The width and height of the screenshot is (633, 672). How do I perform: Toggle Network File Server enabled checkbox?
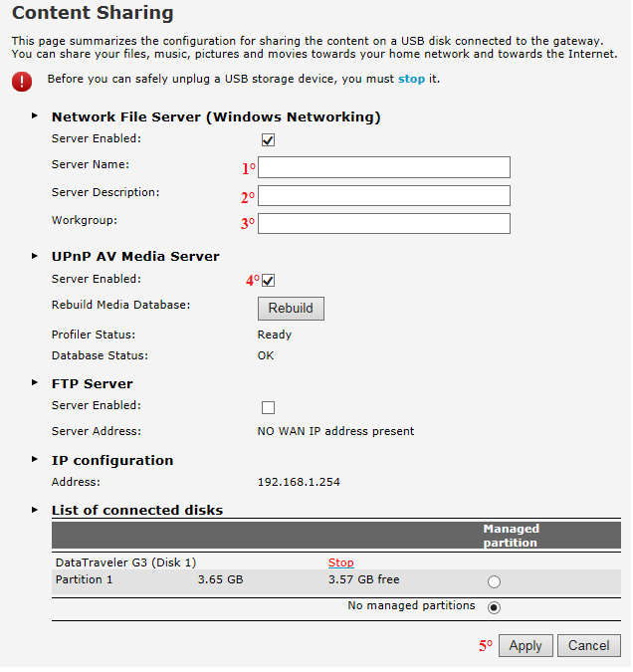point(269,140)
